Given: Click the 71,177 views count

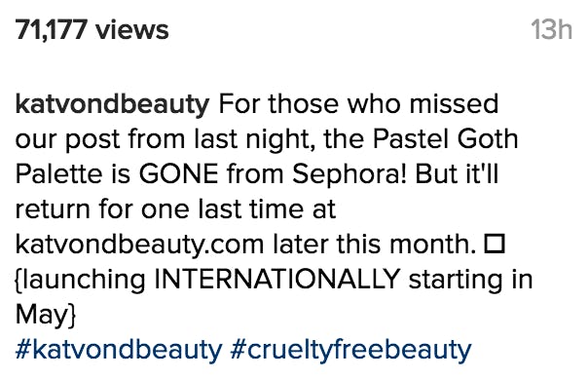Looking at the screenshot, I should pos(92,29).
